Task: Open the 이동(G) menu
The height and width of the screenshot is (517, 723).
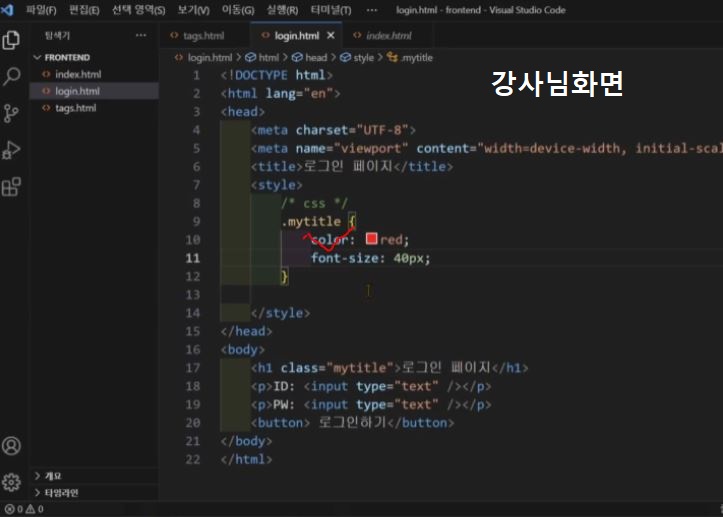Action: [x=238, y=10]
